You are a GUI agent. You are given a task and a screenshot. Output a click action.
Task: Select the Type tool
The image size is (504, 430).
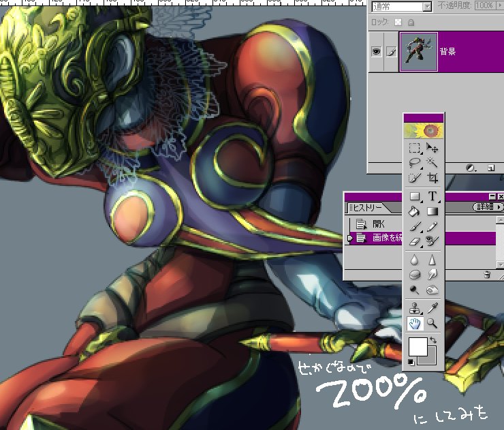[432, 196]
